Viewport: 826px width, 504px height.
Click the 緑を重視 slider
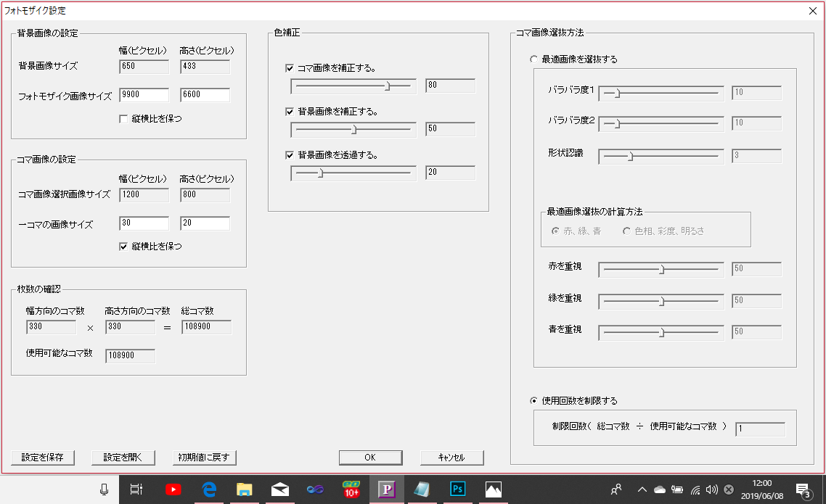pyautogui.click(x=661, y=302)
